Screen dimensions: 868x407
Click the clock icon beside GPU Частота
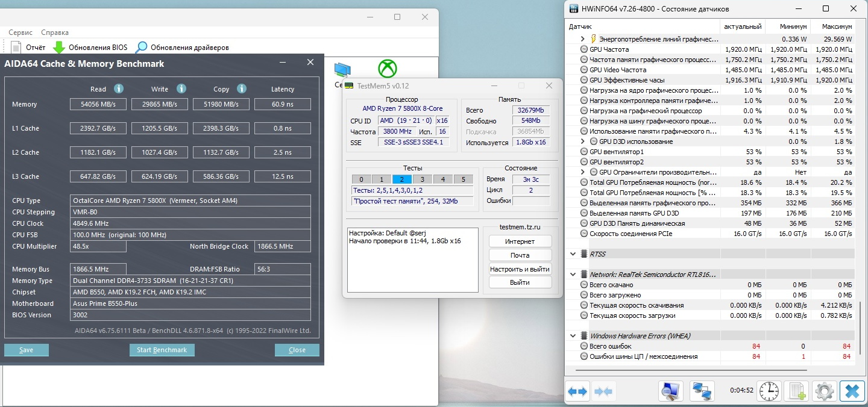583,49
